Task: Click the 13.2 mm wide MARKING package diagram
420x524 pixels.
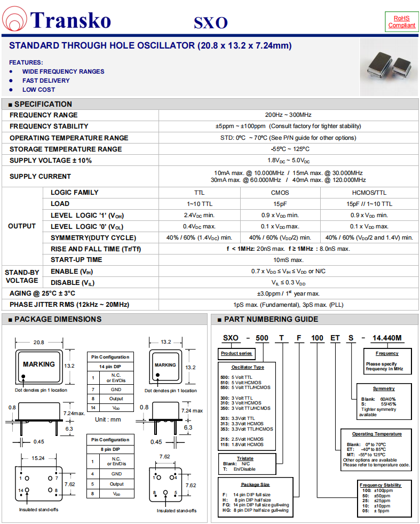Action: (165, 367)
